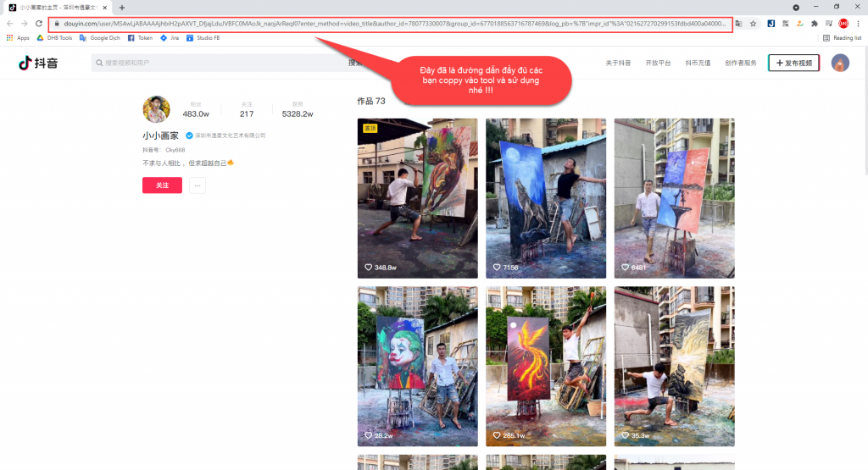This screenshot has height=470, width=868.
Task: Open the blue-red painting video with 6481 likes
Action: click(x=674, y=198)
